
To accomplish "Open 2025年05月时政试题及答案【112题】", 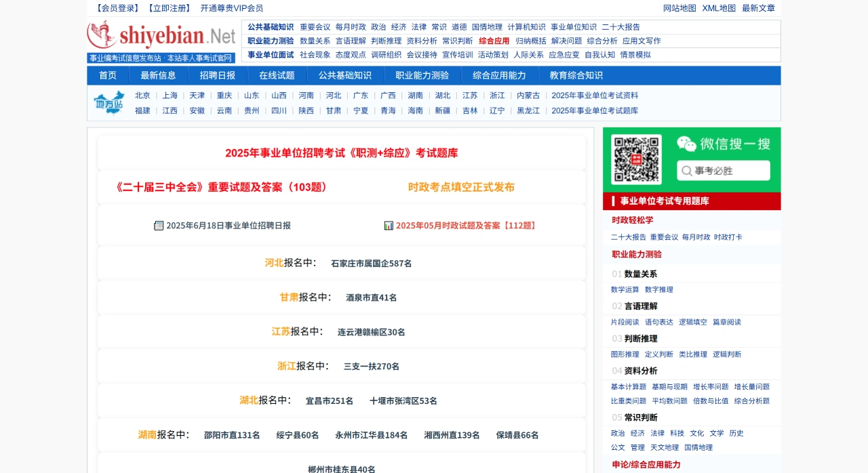I will (467, 226).
